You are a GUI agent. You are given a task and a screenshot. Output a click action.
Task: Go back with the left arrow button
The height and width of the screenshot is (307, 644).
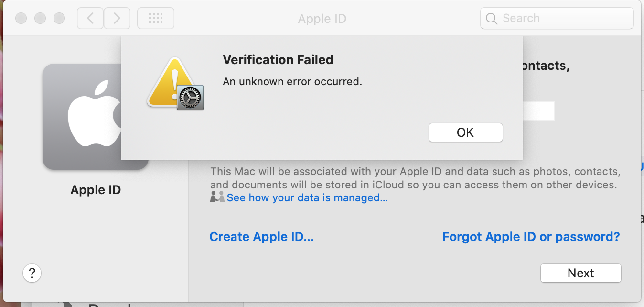(90, 19)
